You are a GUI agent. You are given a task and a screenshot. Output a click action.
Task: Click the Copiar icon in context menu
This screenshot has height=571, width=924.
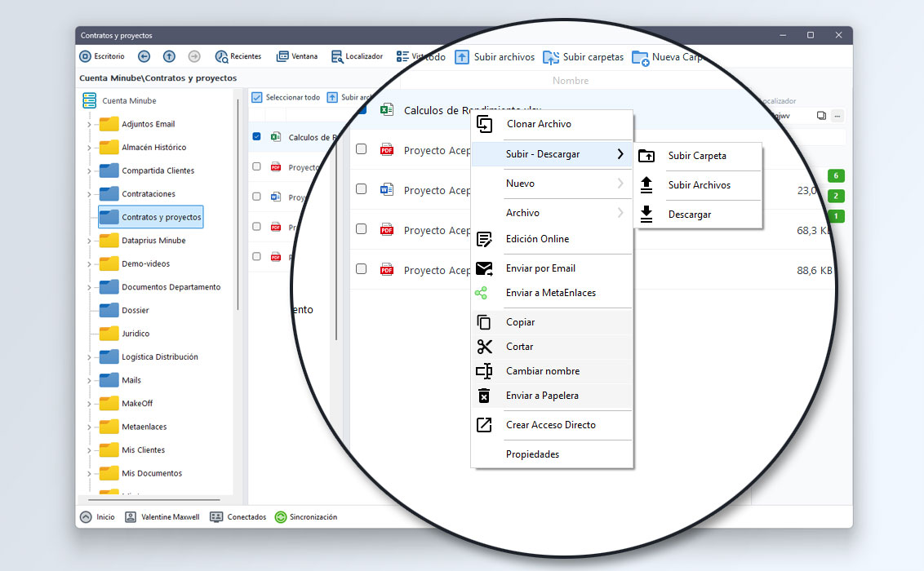pyautogui.click(x=484, y=322)
